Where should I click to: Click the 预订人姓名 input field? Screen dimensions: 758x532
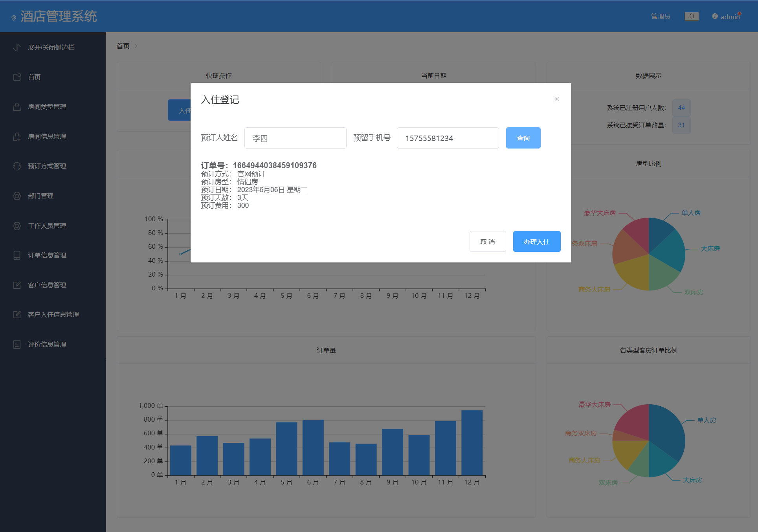click(x=295, y=138)
